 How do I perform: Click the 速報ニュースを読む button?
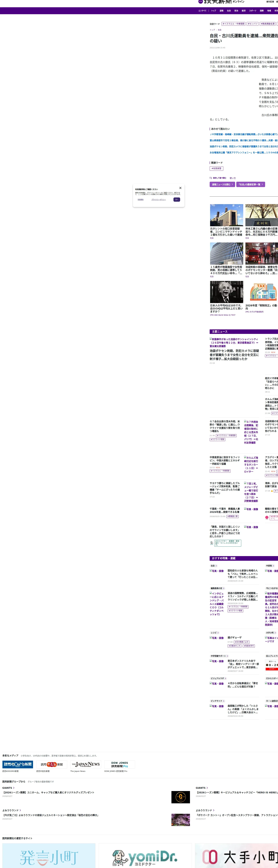(222, 184)
